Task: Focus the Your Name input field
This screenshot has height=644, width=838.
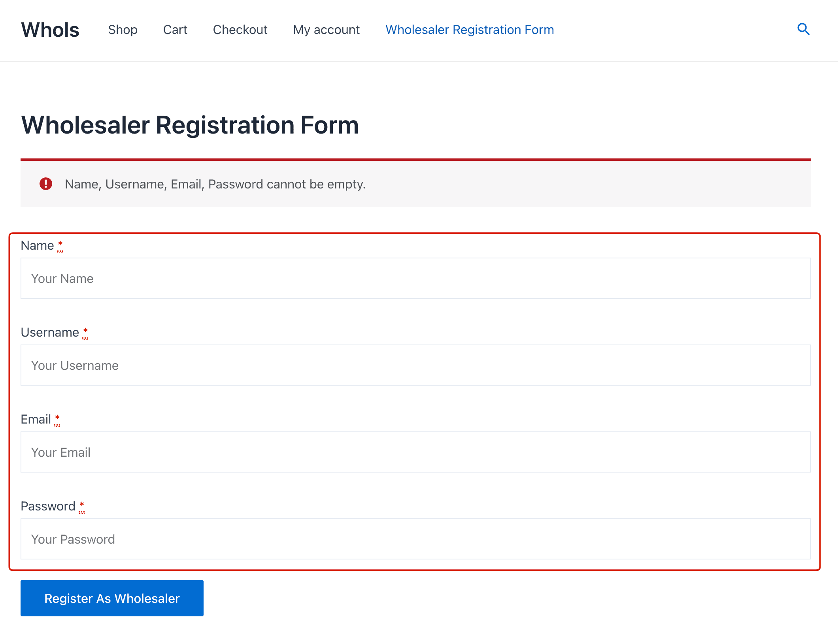Action: 416,278
